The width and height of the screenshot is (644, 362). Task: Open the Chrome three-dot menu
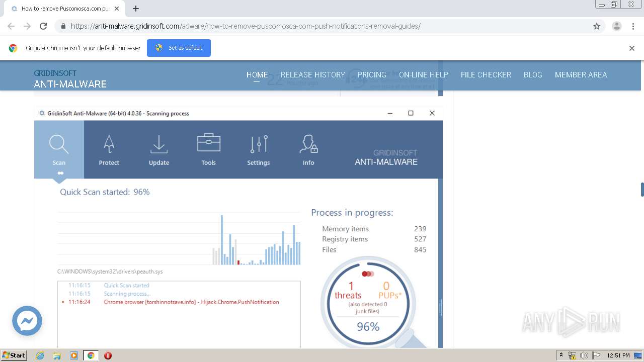(633, 26)
